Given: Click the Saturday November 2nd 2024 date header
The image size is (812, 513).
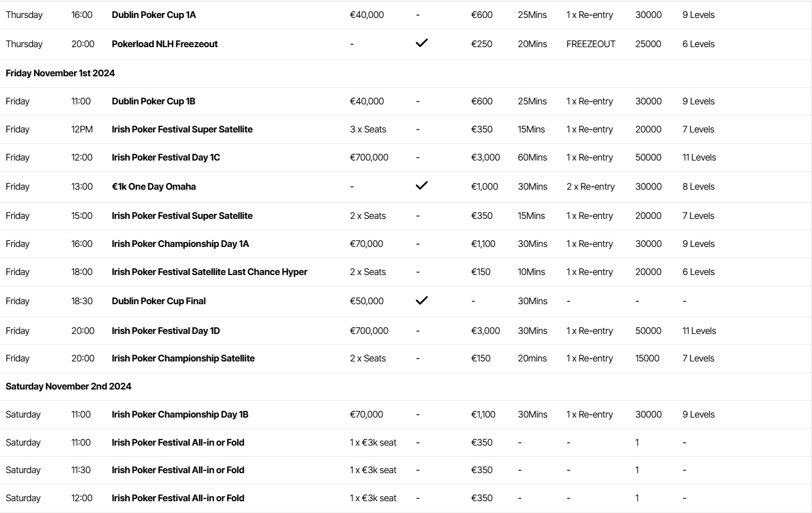Looking at the screenshot, I should [68, 387].
